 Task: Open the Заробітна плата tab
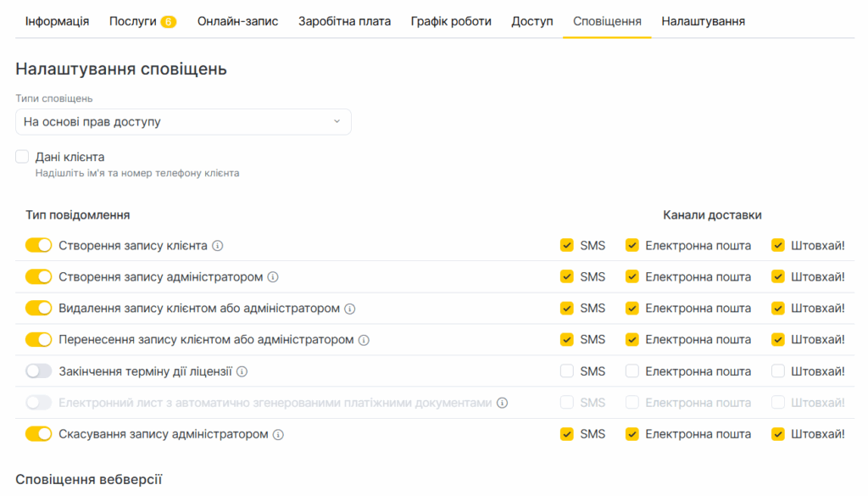click(344, 21)
